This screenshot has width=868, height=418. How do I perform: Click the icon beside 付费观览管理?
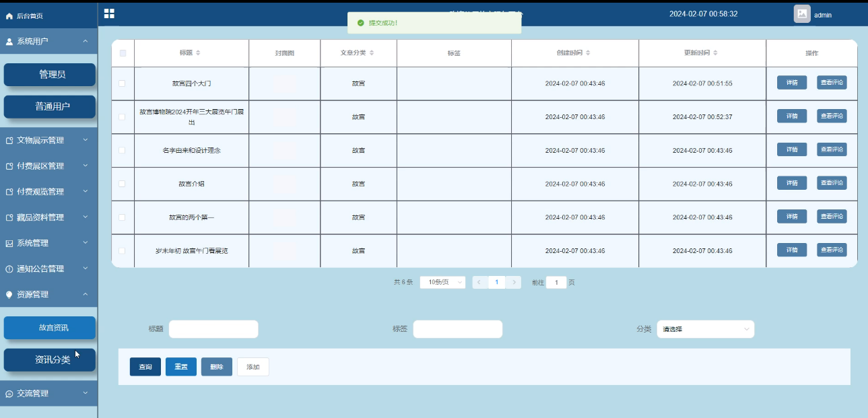9,192
